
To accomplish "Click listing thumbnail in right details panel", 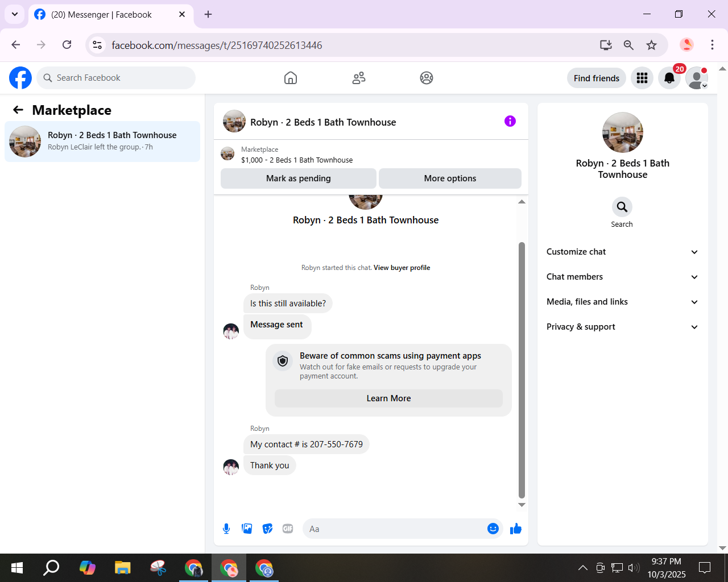I will click(623, 132).
